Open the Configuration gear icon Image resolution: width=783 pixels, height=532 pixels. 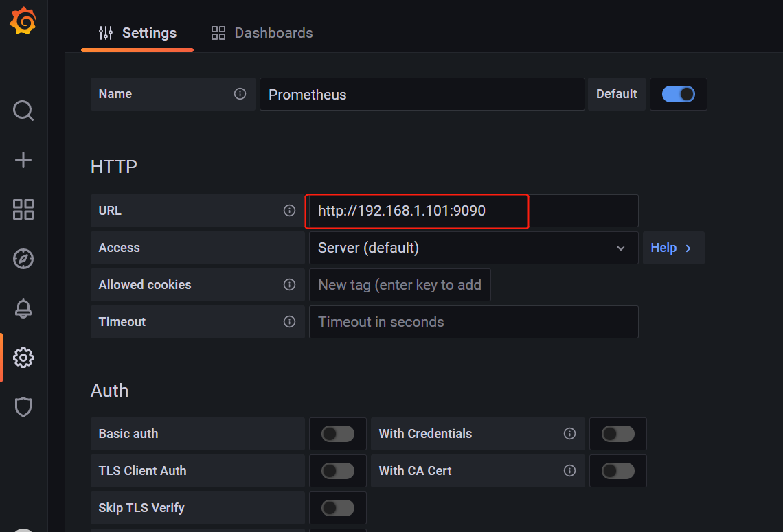pos(23,358)
